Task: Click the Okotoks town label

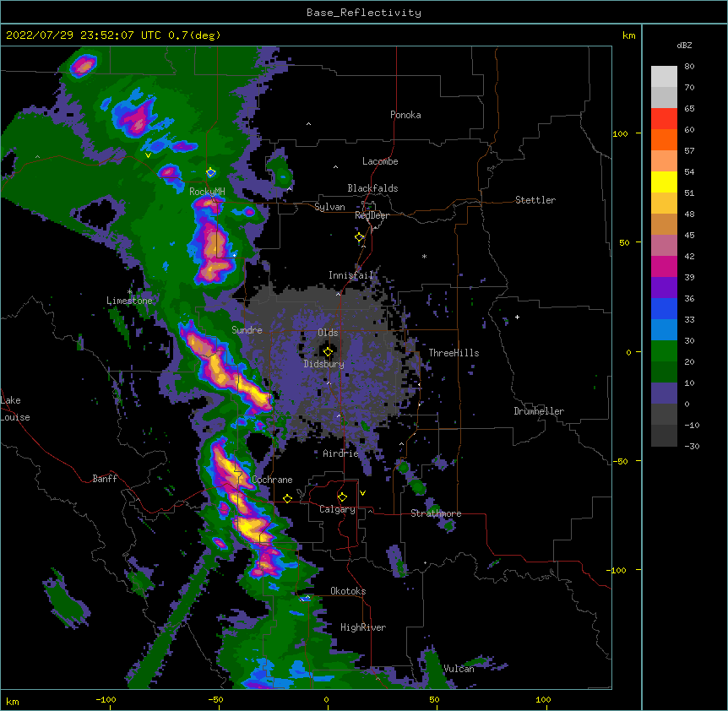Action: (x=348, y=591)
